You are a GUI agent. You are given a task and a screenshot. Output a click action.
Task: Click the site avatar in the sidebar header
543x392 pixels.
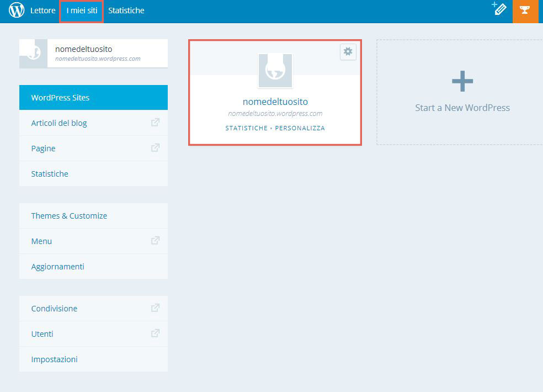[x=33, y=54]
